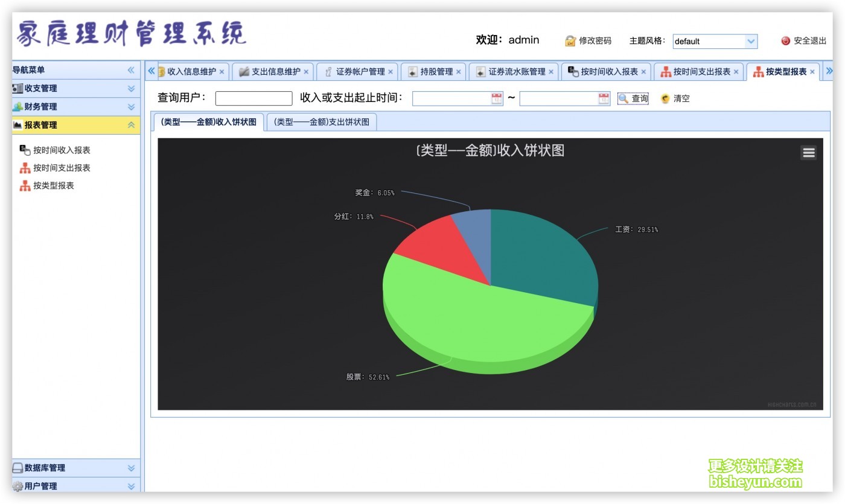Click the start date input field

pyautogui.click(x=451, y=98)
